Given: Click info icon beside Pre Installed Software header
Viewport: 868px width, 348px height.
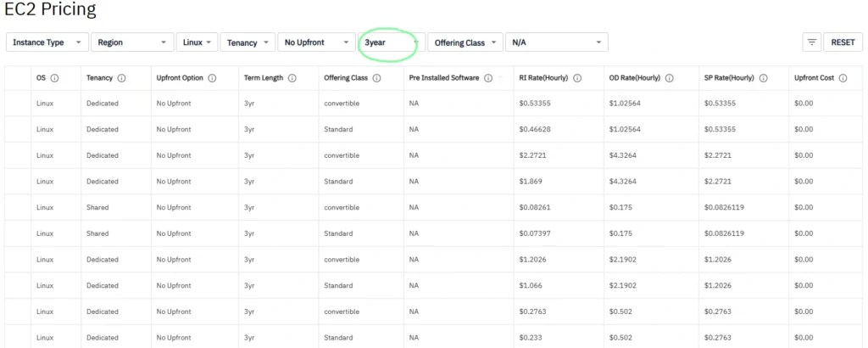Looking at the screenshot, I should (x=488, y=78).
